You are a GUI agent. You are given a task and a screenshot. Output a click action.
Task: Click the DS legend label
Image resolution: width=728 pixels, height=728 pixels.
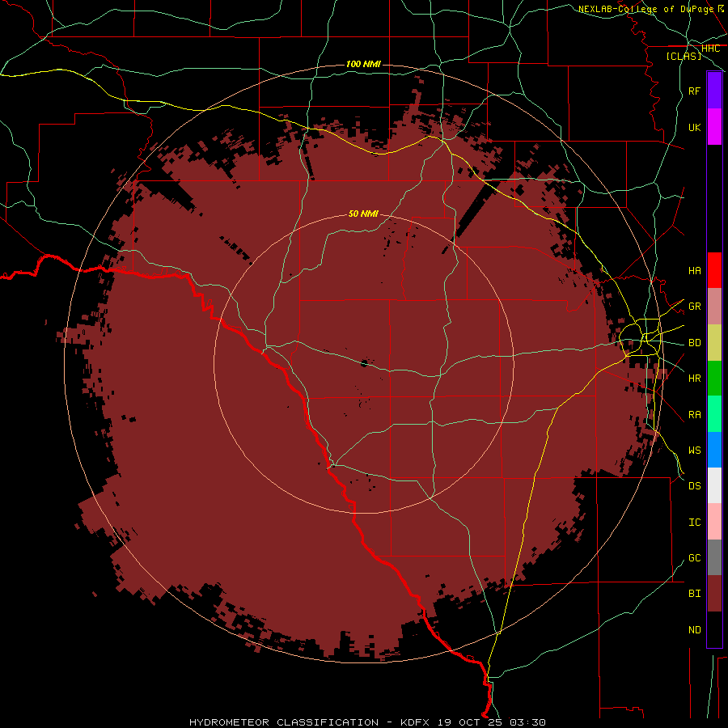(x=694, y=485)
